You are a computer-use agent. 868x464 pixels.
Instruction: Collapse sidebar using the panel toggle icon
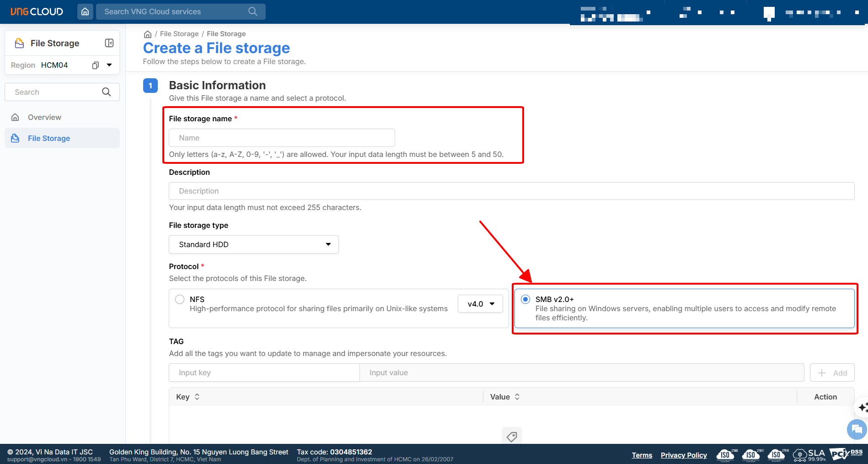point(109,43)
